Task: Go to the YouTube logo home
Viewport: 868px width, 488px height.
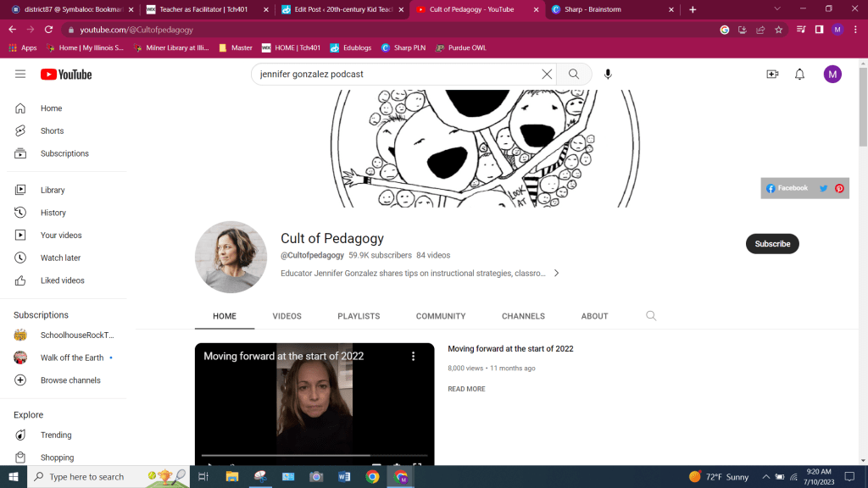Action: (x=66, y=75)
